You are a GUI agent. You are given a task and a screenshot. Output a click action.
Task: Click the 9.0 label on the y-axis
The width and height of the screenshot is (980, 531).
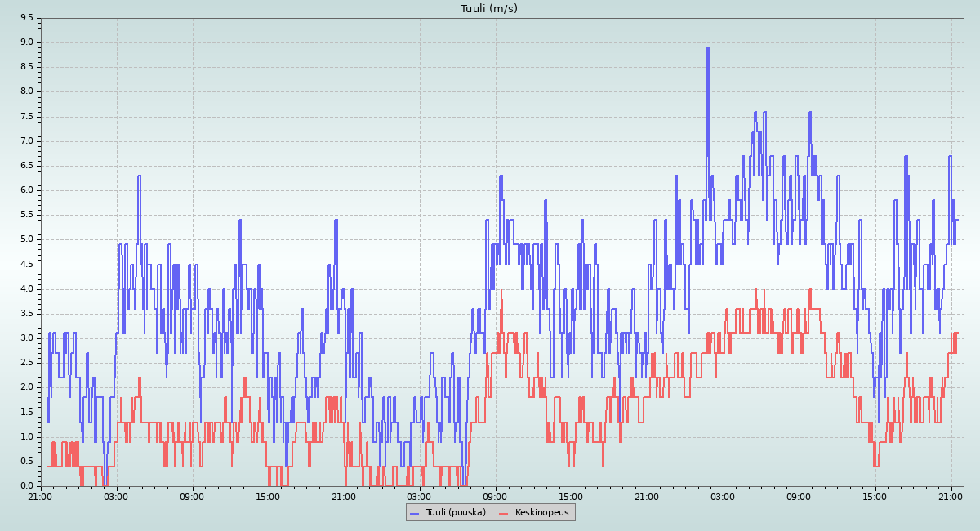pos(26,42)
